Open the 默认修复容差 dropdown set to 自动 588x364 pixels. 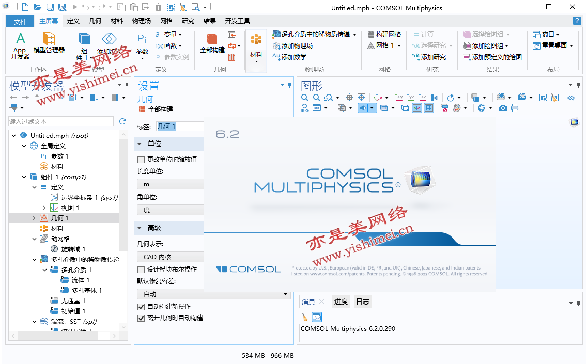[213, 294]
